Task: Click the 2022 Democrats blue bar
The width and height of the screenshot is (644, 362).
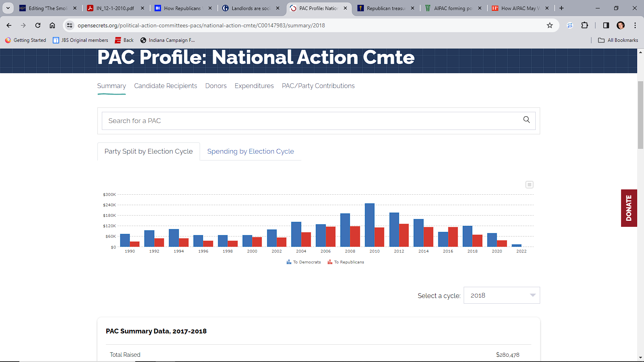Action: [x=516, y=245]
